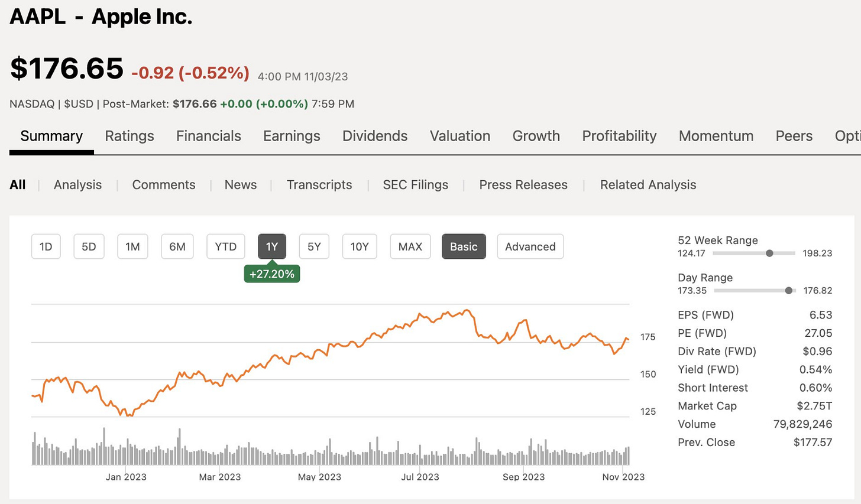
Task: Show Transcripts in the feed
Action: 319,185
